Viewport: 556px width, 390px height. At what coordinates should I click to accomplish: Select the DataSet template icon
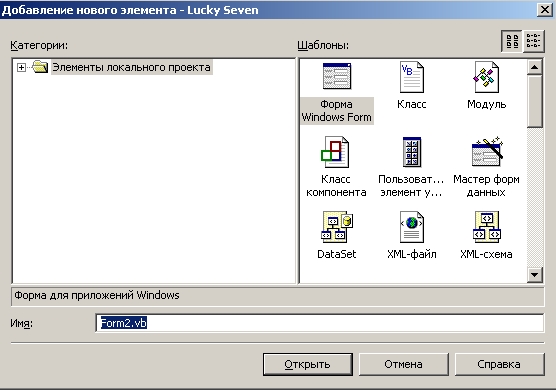337,227
